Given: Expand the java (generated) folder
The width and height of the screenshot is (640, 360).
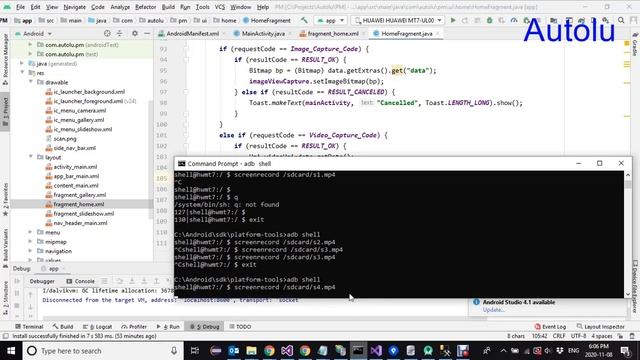Looking at the screenshot, I should [22, 63].
